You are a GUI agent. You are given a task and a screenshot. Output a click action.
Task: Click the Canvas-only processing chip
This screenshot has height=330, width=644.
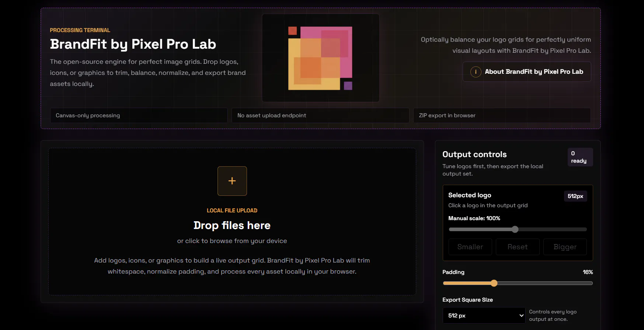click(x=139, y=115)
